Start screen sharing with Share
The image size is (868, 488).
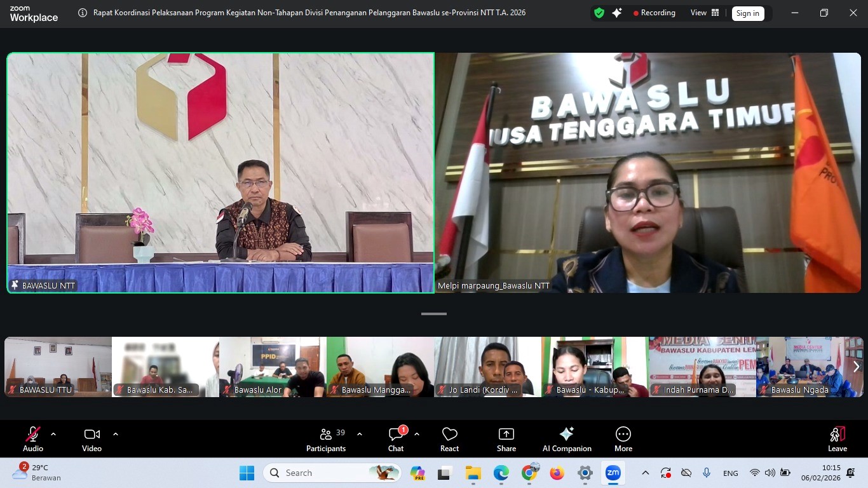click(506, 439)
